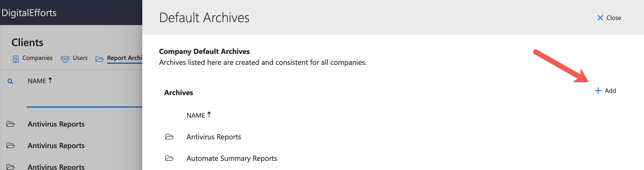Click the Users group icon
The height and width of the screenshot is (170, 644).
(65, 59)
